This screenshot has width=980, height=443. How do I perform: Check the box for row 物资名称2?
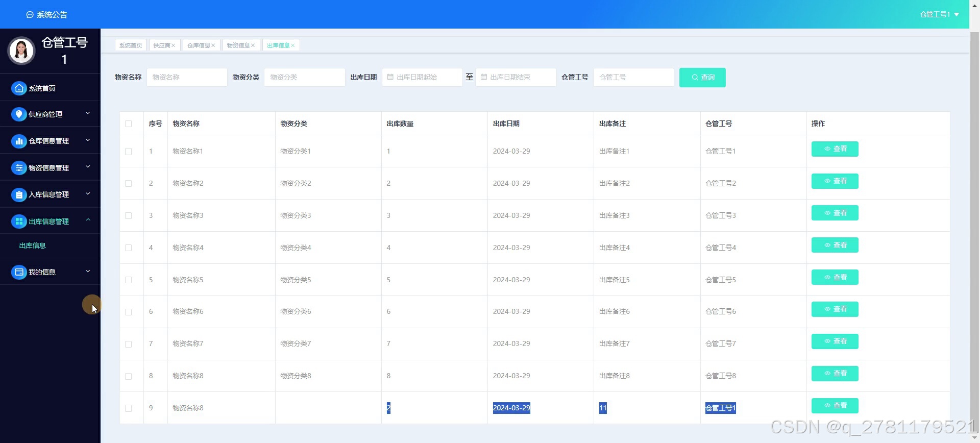click(128, 183)
